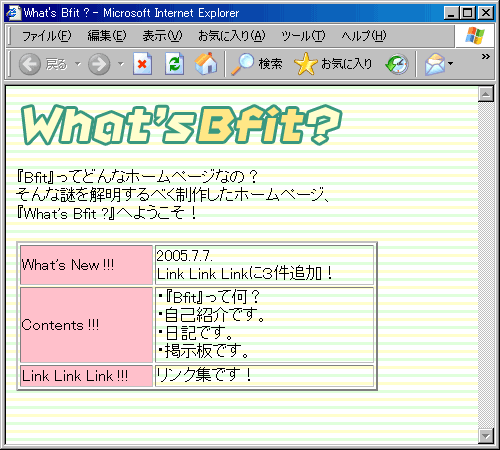Open the ファイル(F) menu

[x=47, y=36]
